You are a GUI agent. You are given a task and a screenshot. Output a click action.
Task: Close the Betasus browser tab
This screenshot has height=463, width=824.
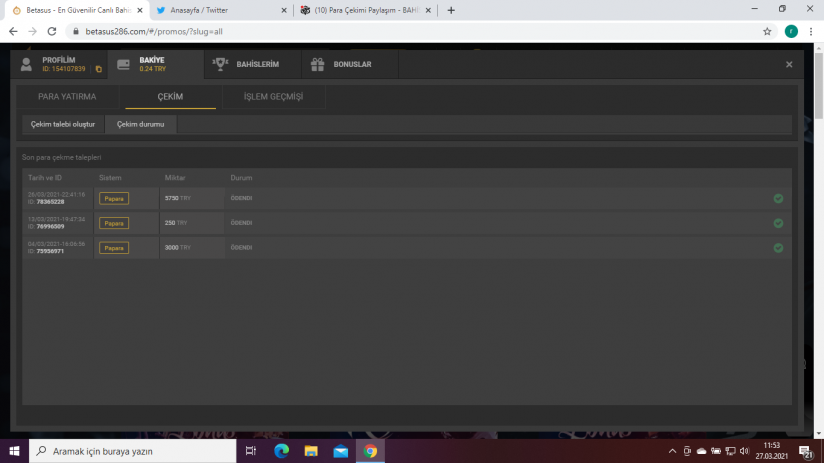coord(140,10)
